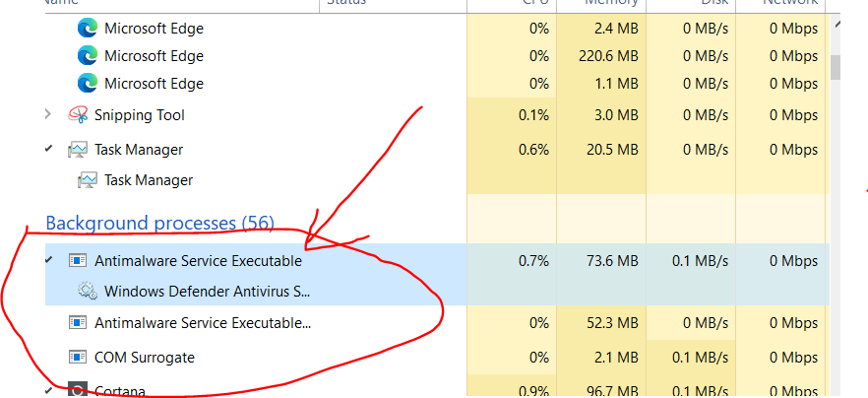Click the process list scrollbar up arrow
The image size is (868, 398).
(x=837, y=24)
